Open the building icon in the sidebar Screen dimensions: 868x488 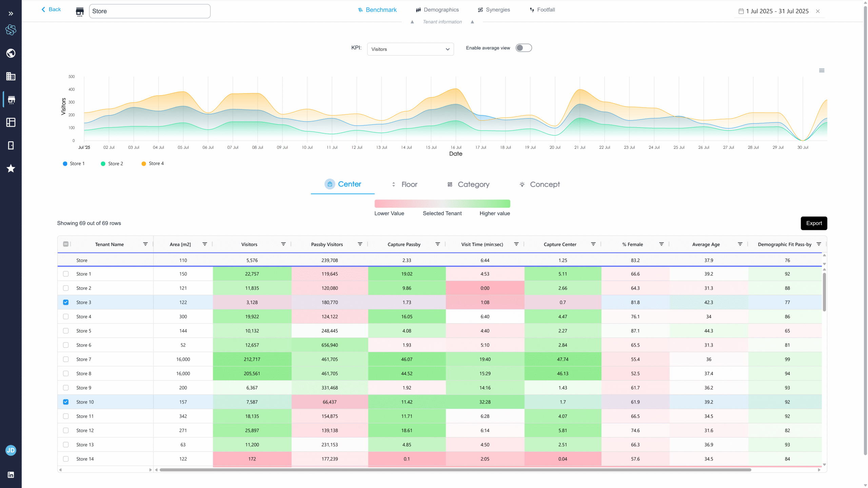(11, 76)
